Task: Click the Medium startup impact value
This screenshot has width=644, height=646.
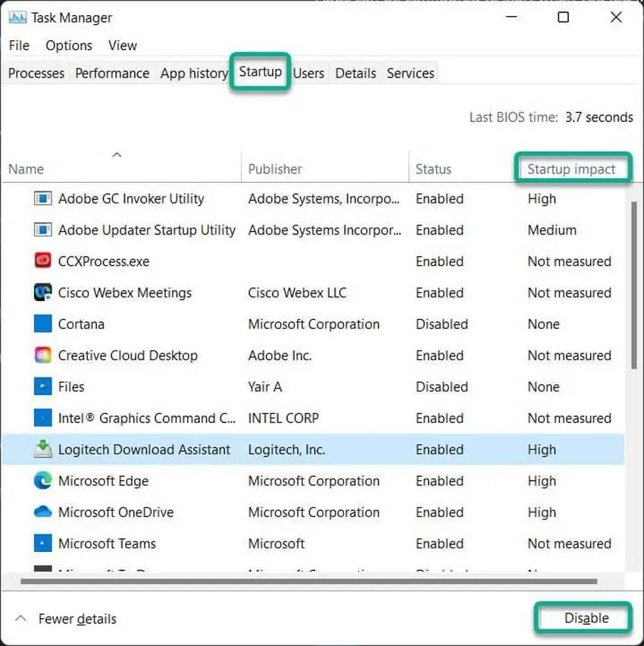Action: [x=552, y=230]
